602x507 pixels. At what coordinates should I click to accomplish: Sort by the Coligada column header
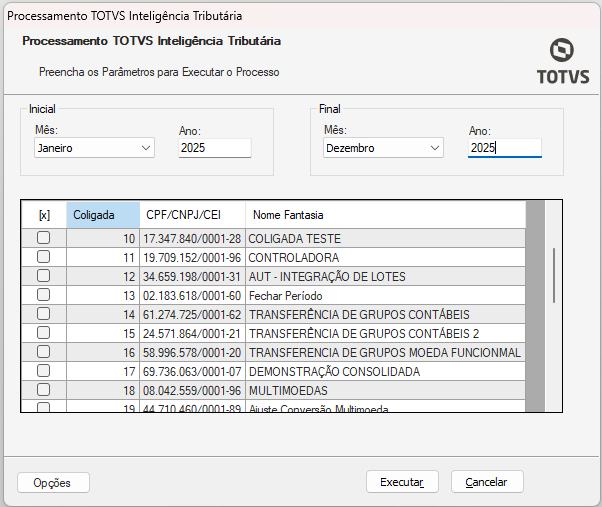point(103,215)
